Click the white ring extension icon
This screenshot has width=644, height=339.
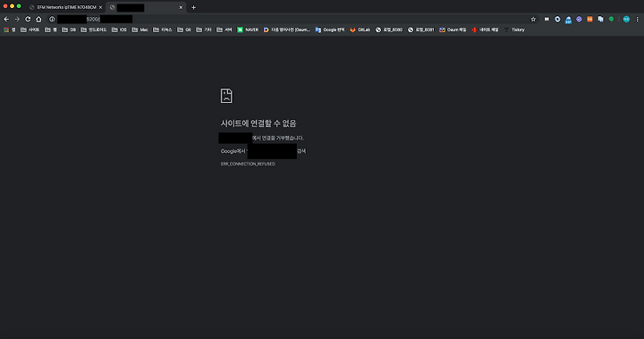[557, 19]
